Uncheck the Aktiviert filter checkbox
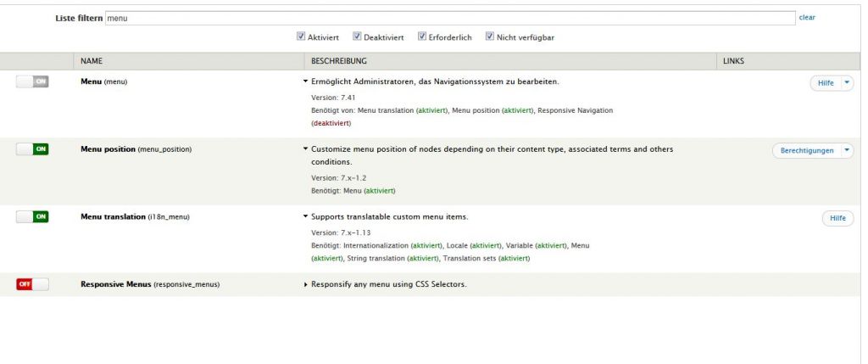Screen dimensions: 868x364 [301, 36]
